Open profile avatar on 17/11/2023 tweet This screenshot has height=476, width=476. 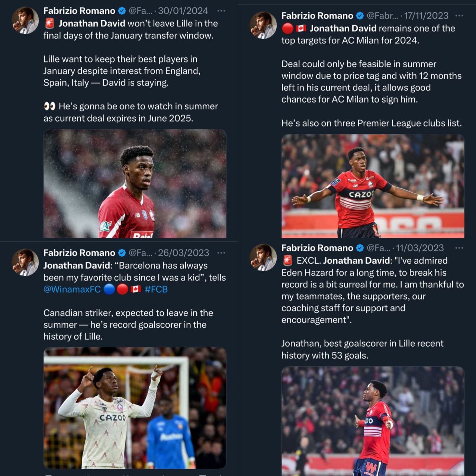(263, 25)
